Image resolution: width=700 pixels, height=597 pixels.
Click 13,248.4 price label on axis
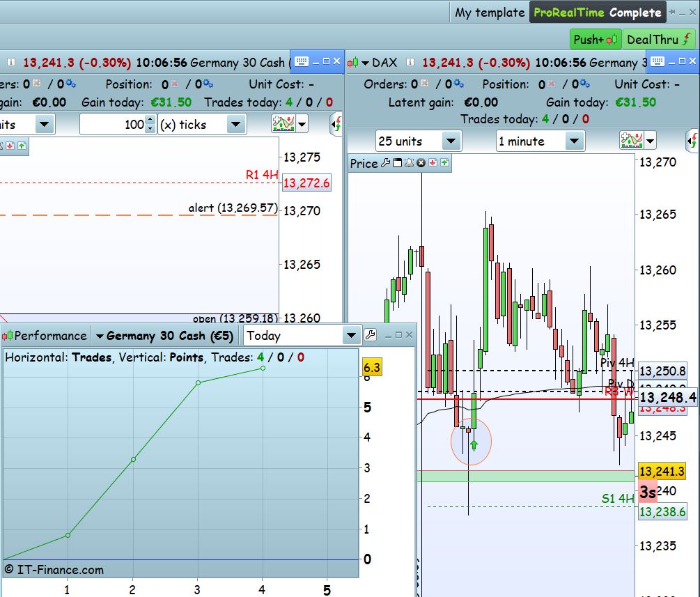click(668, 397)
